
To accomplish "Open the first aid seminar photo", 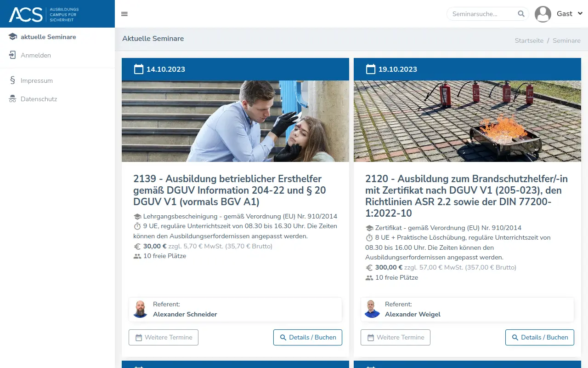I will point(235,121).
